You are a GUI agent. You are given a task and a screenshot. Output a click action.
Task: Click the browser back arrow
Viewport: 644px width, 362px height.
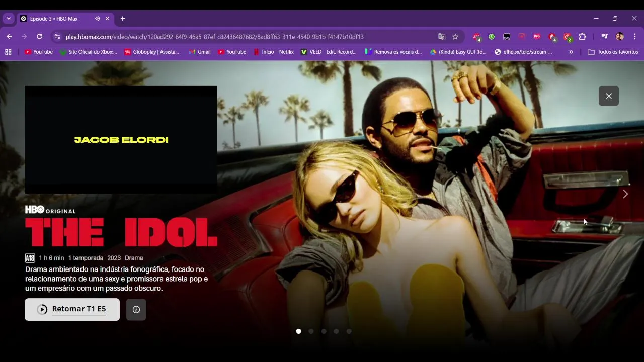pyautogui.click(x=9, y=37)
